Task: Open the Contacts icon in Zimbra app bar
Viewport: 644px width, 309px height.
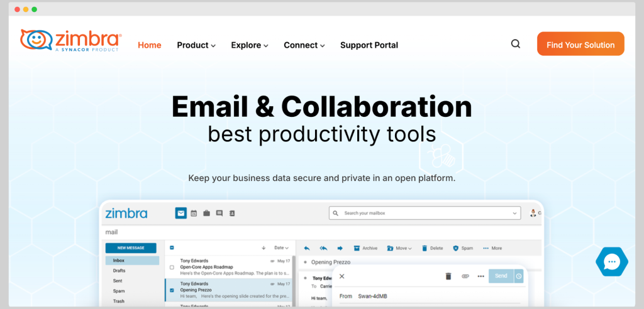Action: 231,214
